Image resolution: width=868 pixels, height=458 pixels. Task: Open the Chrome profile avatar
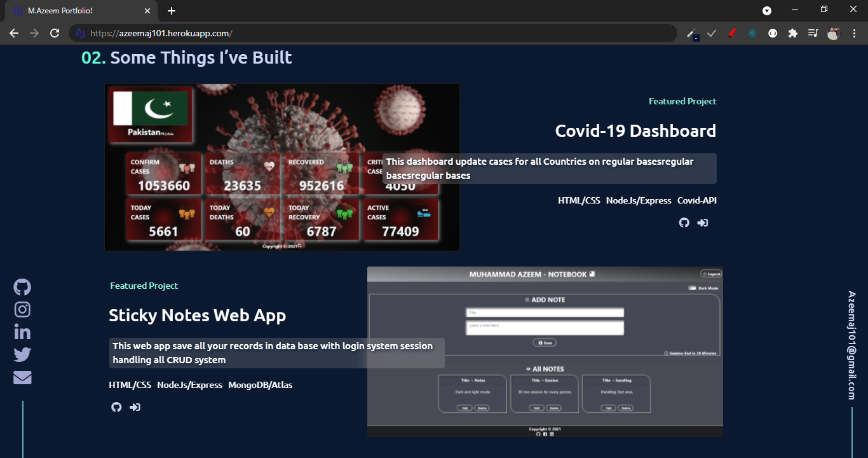click(833, 34)
